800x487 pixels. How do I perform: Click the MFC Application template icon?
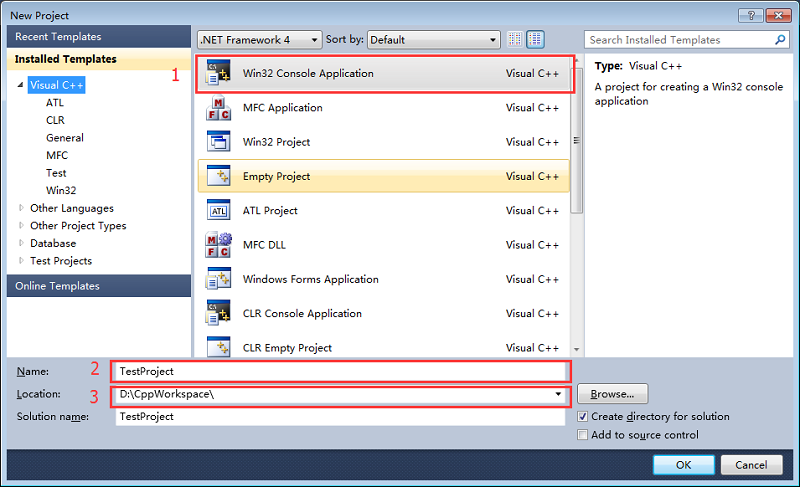tap(218, 108)
